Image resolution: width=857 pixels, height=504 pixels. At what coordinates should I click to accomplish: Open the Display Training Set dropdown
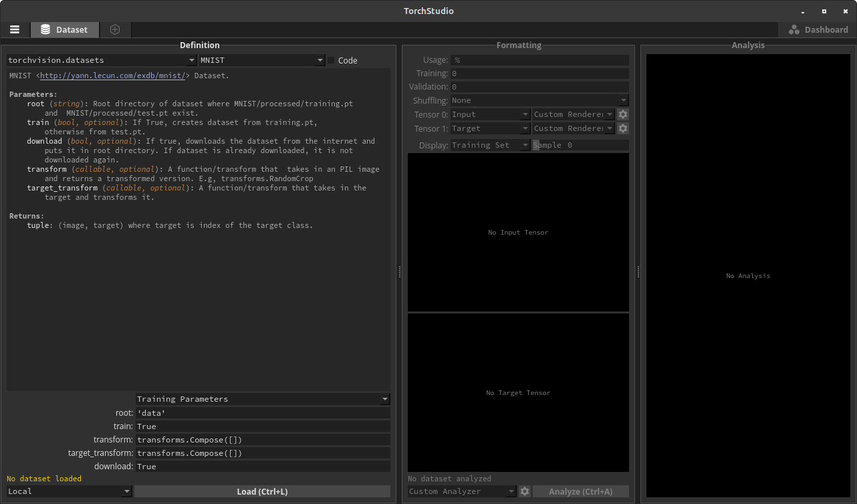tap(525, 144)
